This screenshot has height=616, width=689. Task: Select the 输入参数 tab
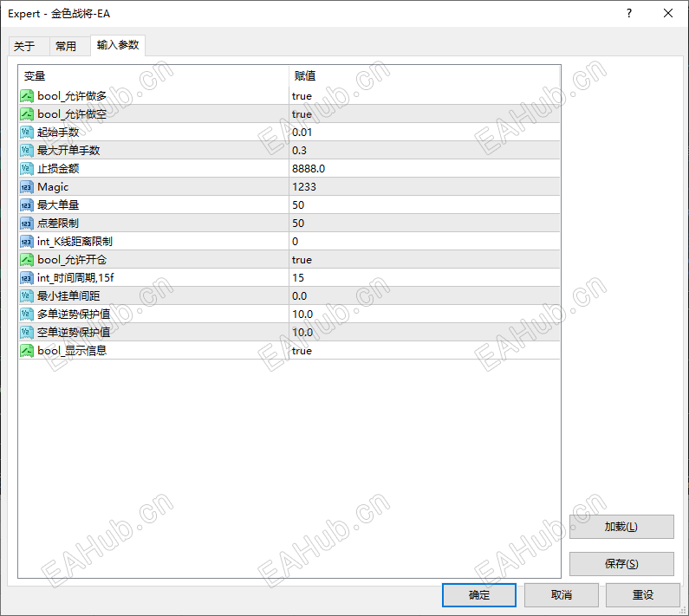[118, 45]
